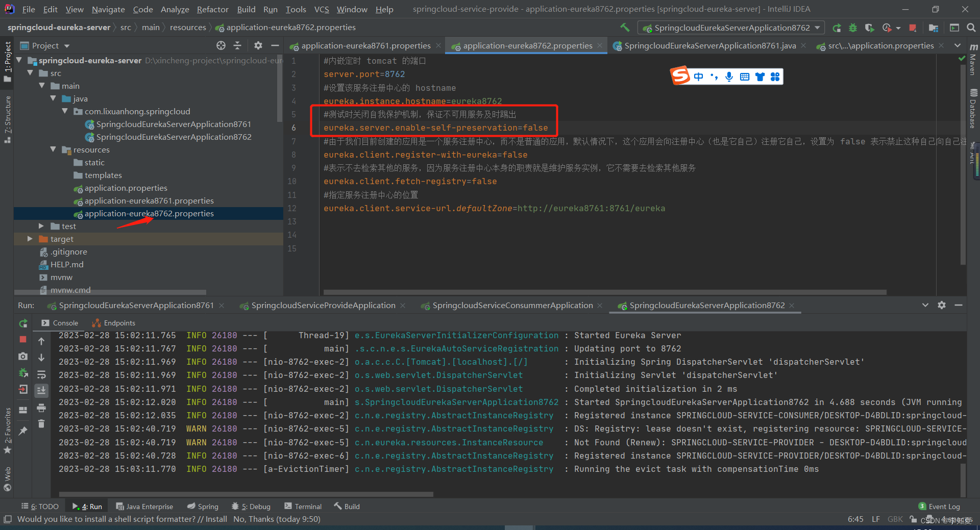Open the run configuration dropdown
This screenshot has width=980, height=530.
pos(731,28)
